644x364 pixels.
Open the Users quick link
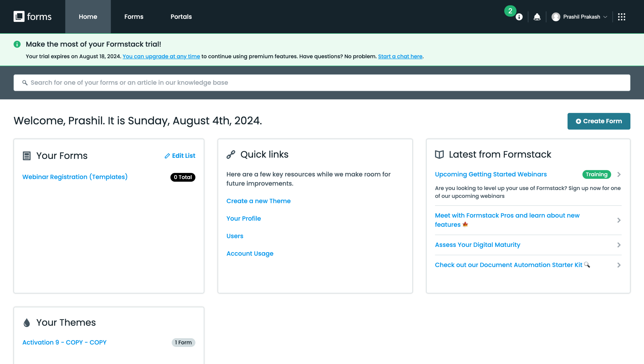[235, 236]
